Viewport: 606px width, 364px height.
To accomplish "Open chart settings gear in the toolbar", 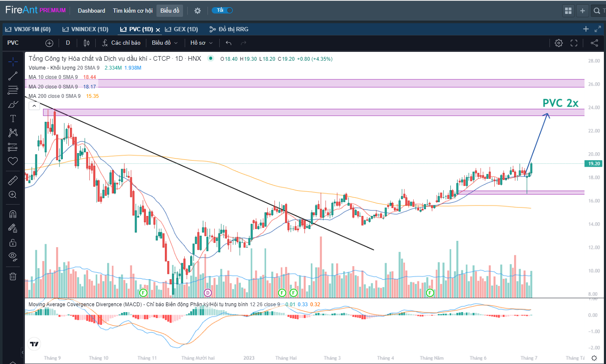I will [559, 43].
